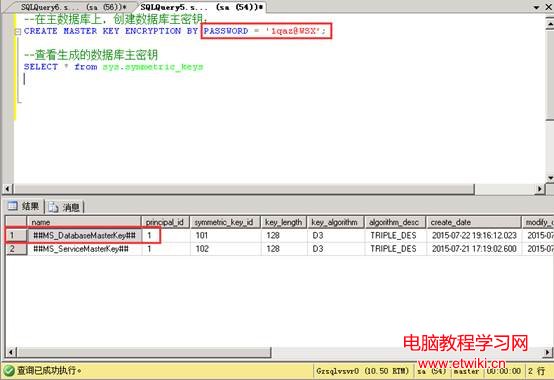The image size is (554, 380).
Task: Click the editor vertical scrollbar up arrow
Action: (550, 24)
